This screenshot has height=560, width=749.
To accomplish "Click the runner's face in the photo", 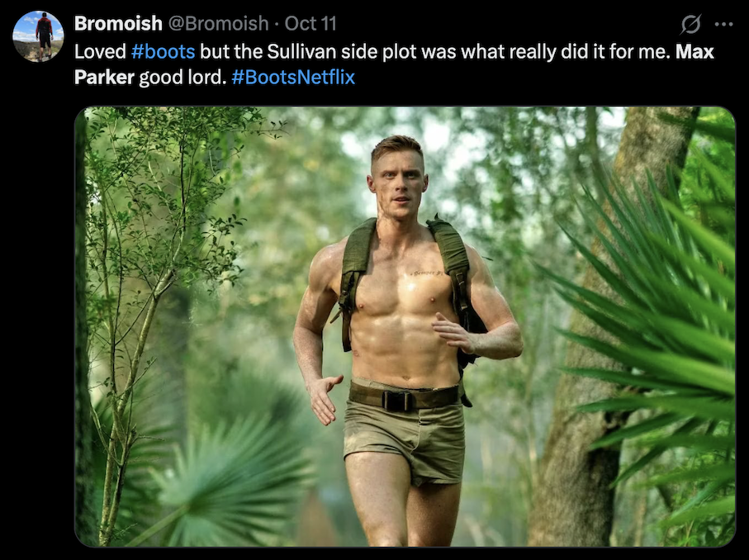I will point(398,182).
